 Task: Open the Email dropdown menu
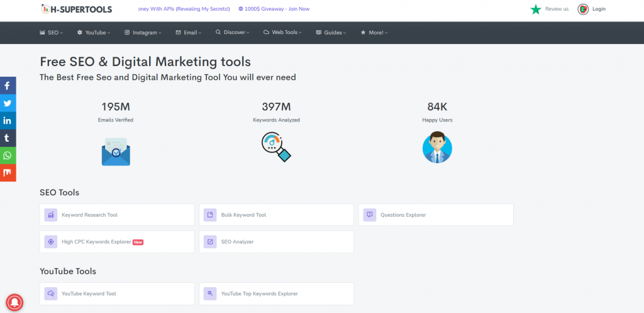coord(189,33)
